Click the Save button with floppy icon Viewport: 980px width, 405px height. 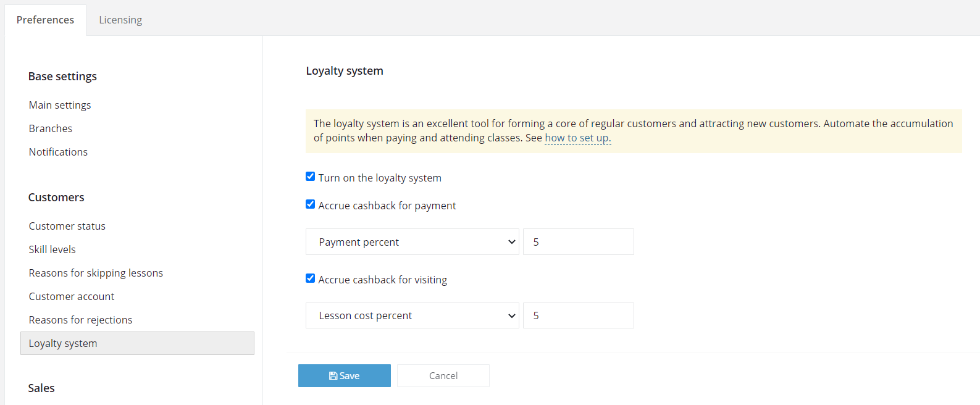(344, 375)
